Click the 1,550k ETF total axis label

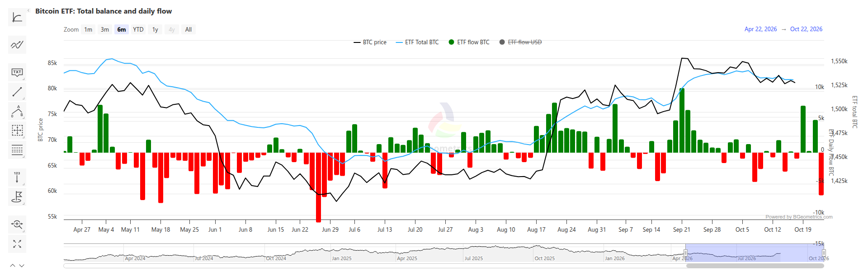(839, 61)
